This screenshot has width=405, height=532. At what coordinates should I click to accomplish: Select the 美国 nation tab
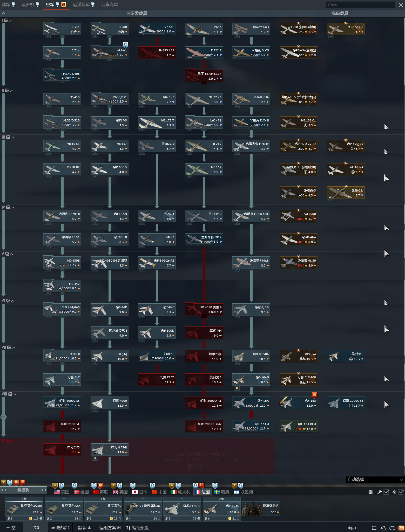click(62, 492)
